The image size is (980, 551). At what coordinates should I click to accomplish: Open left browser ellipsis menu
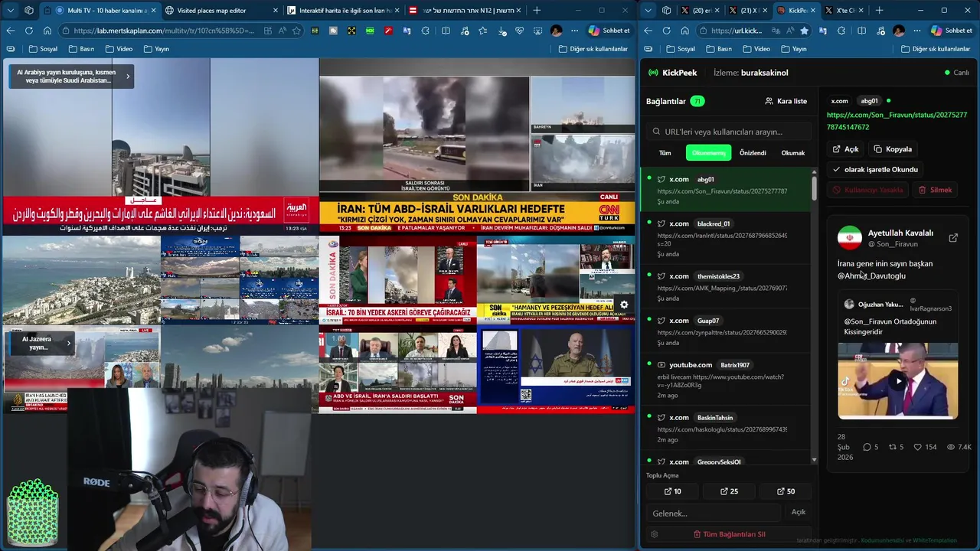[574, 31]
